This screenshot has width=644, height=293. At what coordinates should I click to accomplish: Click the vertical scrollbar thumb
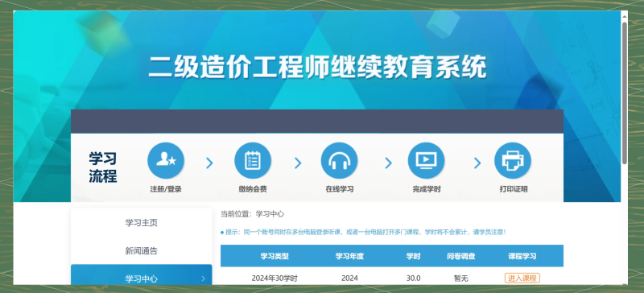[625, 93]
